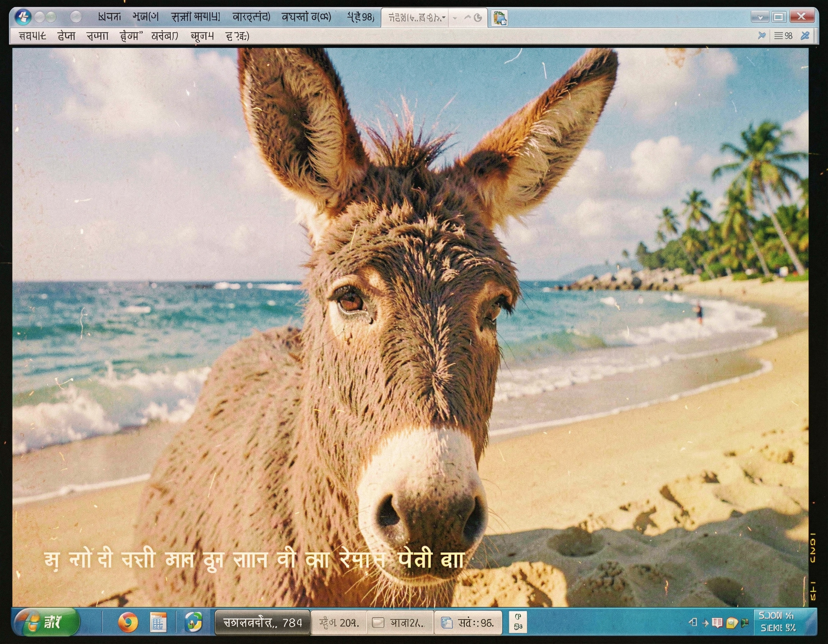Toggle the bright blue pin icon at far right
The width and height of the screenshot is (828, 644).
(805, 36)
